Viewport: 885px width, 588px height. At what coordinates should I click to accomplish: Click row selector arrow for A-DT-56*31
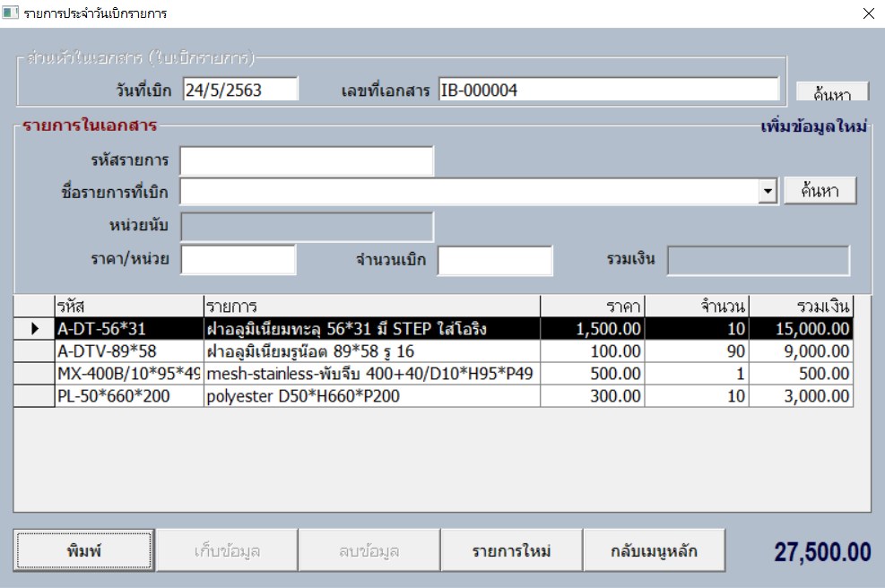click(x=34, y=328)
